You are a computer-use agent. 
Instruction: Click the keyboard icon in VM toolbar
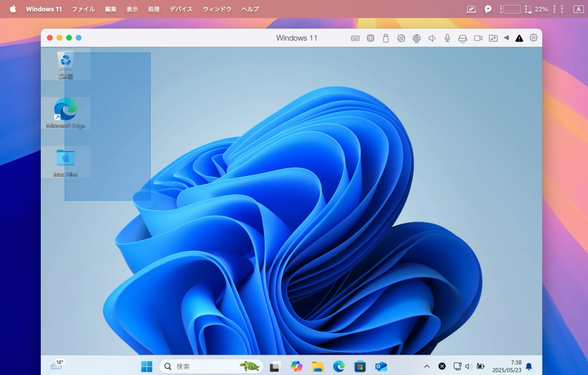[355, 38]
